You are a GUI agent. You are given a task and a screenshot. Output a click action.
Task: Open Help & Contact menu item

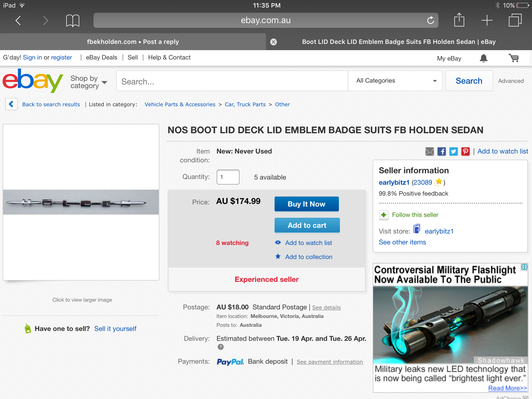click(x=169, y=57)
